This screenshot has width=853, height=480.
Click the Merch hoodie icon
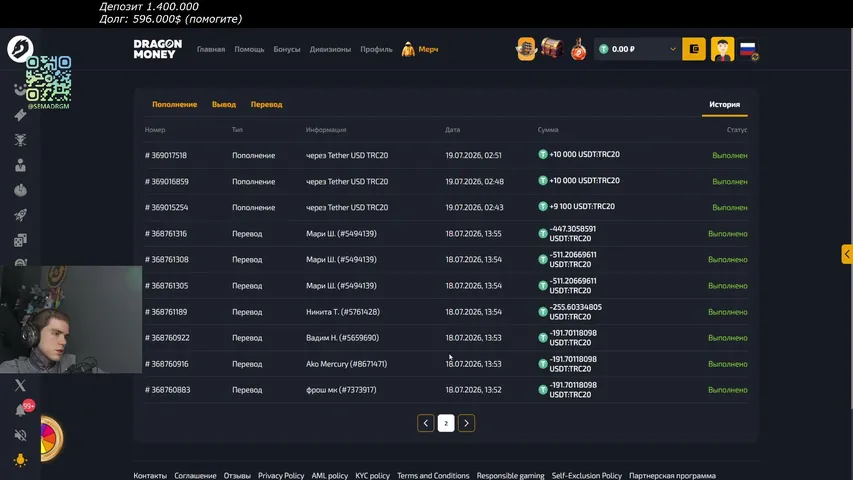(408, 50)
